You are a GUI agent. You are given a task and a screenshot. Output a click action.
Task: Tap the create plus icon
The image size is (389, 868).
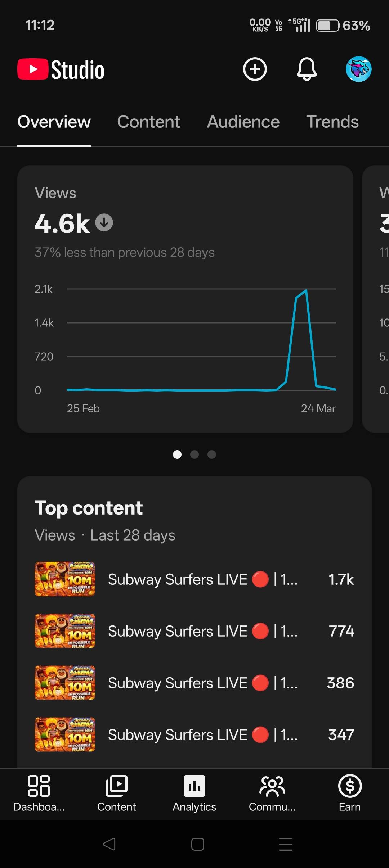255,69
